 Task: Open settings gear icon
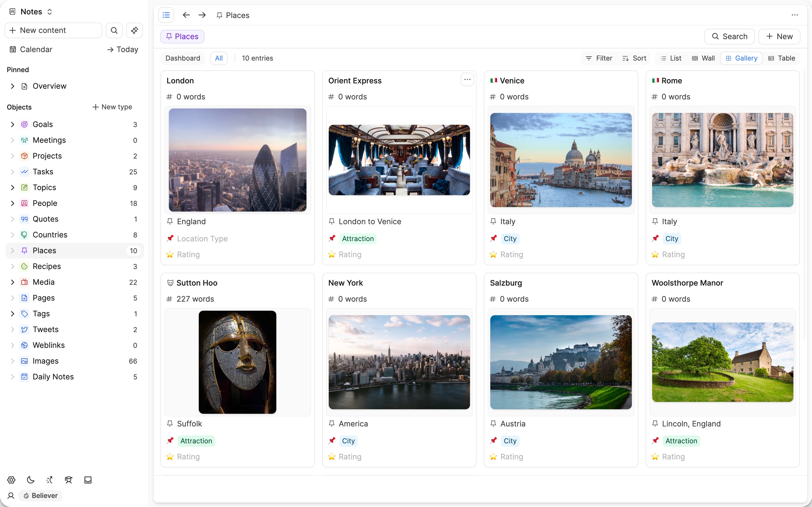pos(11,480)
